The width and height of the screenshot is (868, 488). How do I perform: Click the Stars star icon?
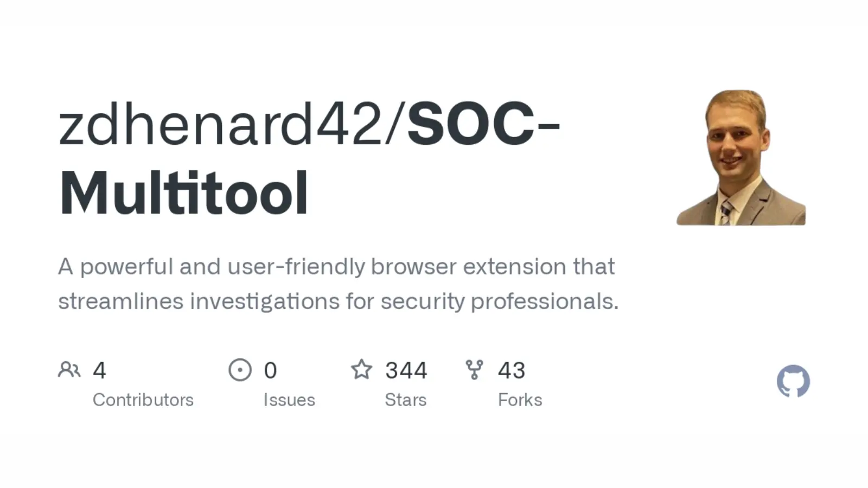click(x=361, y=370)
